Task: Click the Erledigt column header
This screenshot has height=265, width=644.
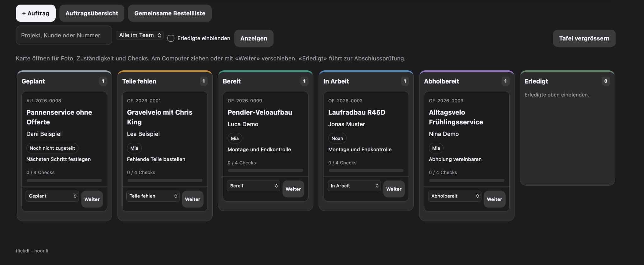Action: click(x=536, y=81)
